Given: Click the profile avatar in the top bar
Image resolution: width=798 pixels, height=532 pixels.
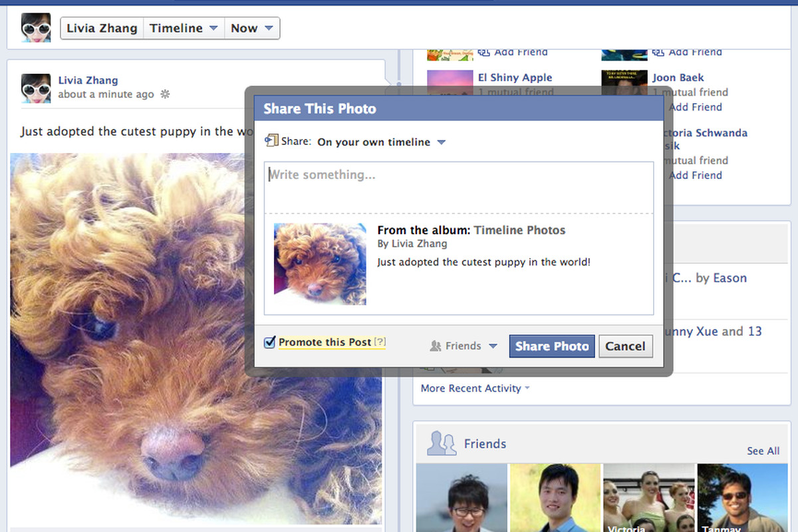Looking at the screenshot, I should click(36, 28).
